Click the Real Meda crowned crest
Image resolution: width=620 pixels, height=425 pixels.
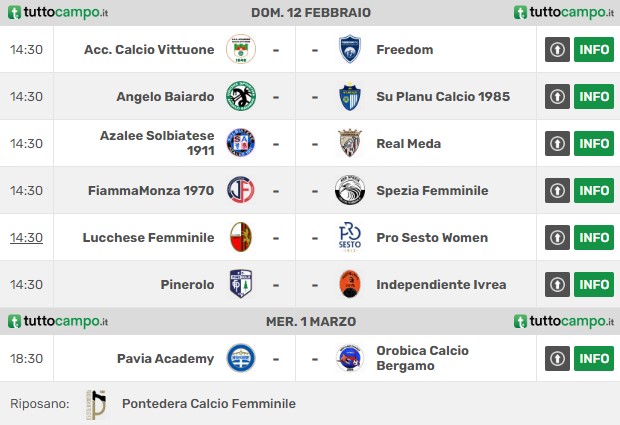pyautogui.click(x=350, y=143)
